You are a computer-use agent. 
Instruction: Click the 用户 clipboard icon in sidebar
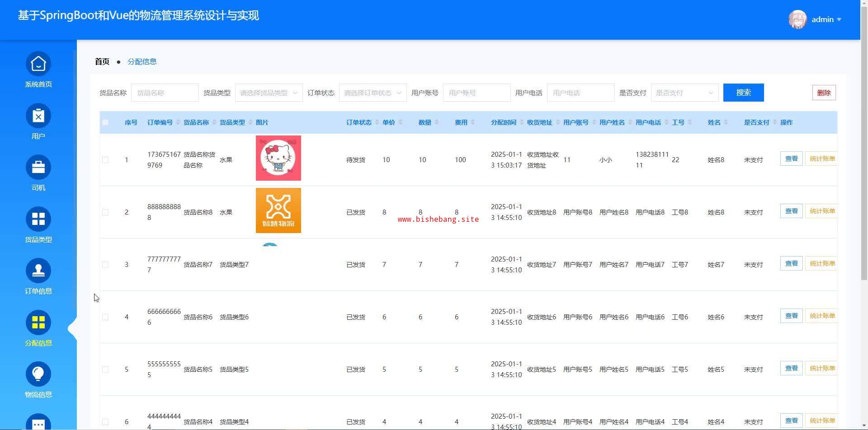point(38,116)
